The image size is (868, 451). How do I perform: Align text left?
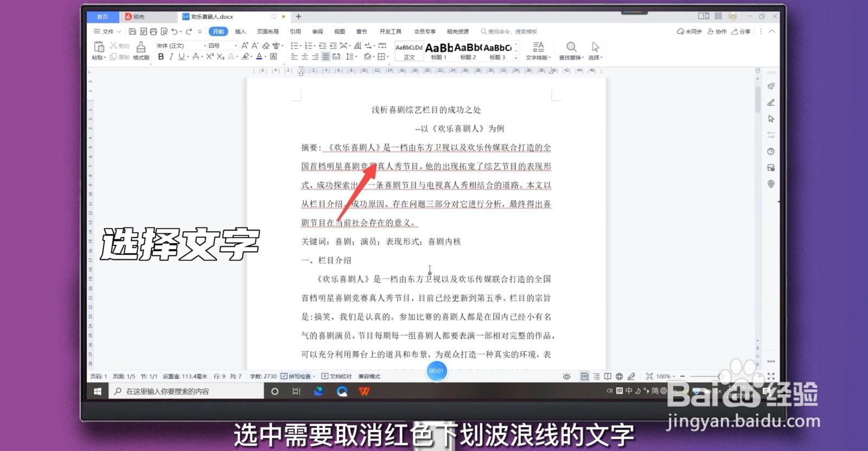point(294,56)
